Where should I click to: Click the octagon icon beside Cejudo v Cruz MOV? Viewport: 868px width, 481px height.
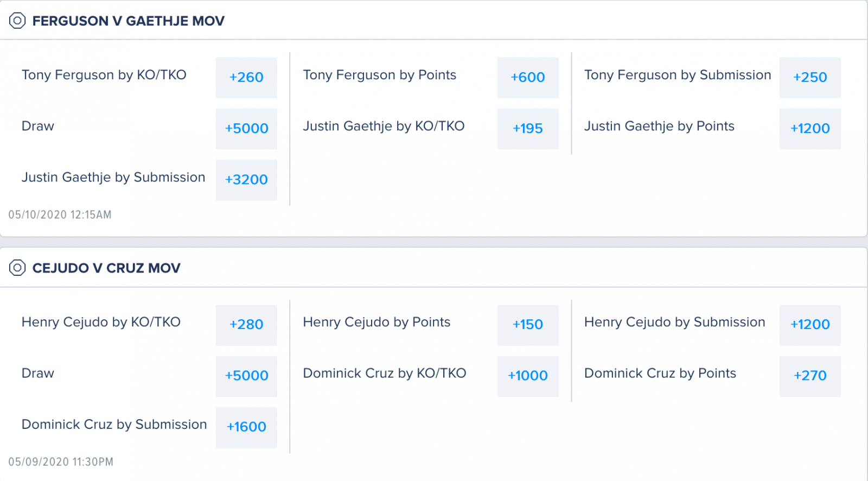click(x=17, y=268)
